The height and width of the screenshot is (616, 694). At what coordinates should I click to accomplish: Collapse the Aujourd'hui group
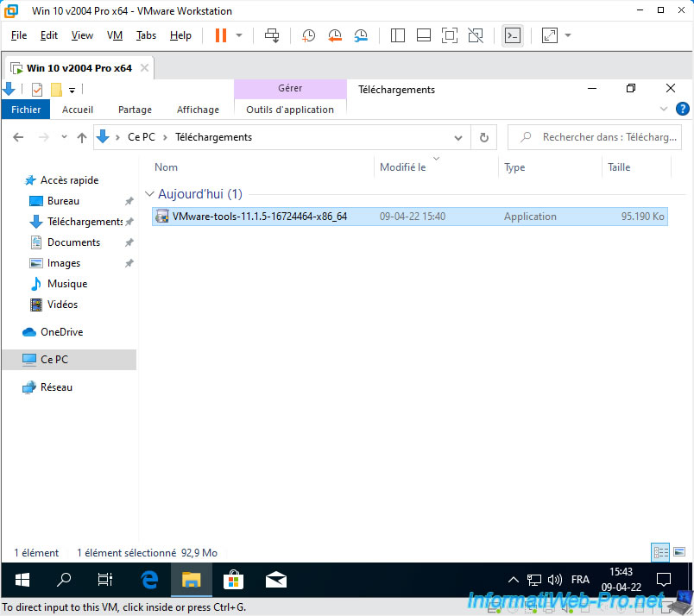point(149,194)
